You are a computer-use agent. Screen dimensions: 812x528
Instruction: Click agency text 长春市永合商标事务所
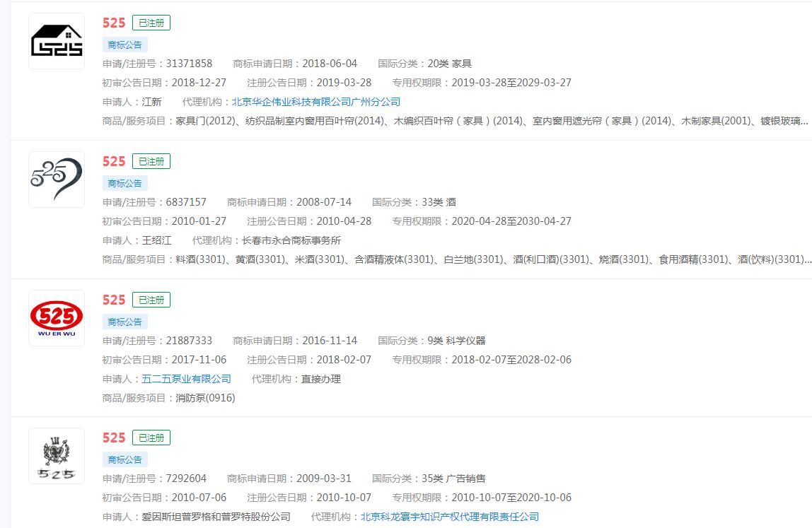click(291, 240)
